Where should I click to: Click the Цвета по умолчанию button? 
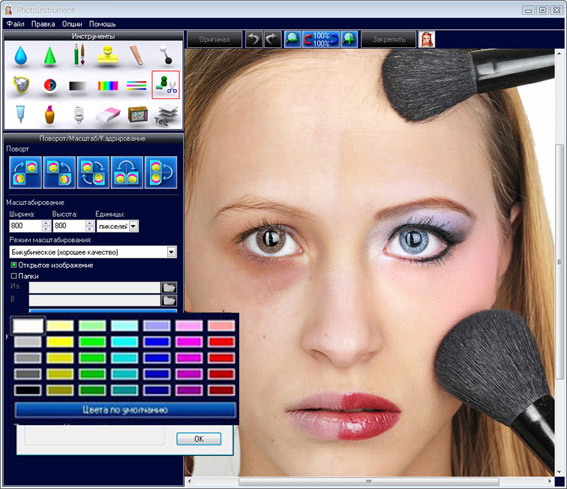(125, 410)
